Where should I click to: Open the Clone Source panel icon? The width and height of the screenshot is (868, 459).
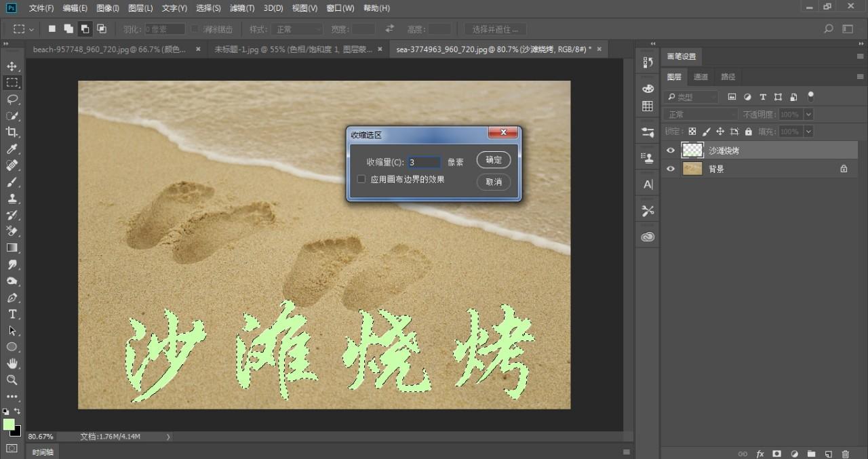click(648, 159)
